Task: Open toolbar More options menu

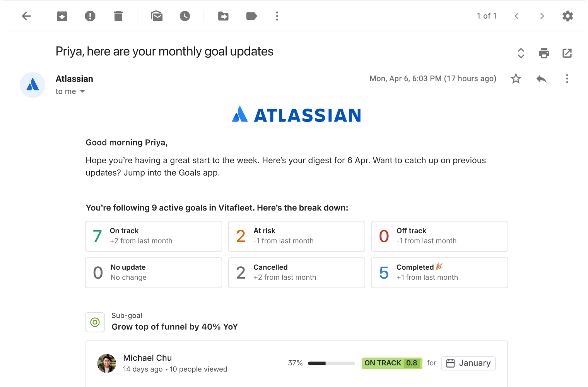Action: click(277, 16)
